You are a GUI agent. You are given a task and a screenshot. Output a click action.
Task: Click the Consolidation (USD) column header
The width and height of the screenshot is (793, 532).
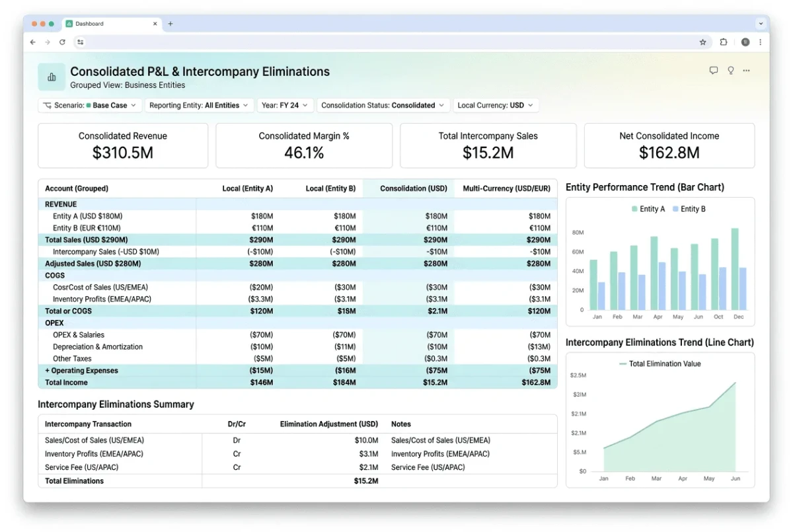(414, 188)
